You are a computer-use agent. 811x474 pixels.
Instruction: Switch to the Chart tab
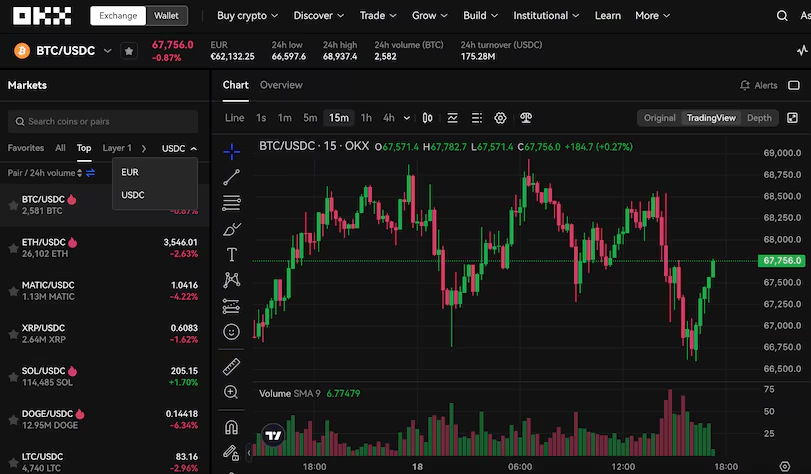tap(235, 85)
